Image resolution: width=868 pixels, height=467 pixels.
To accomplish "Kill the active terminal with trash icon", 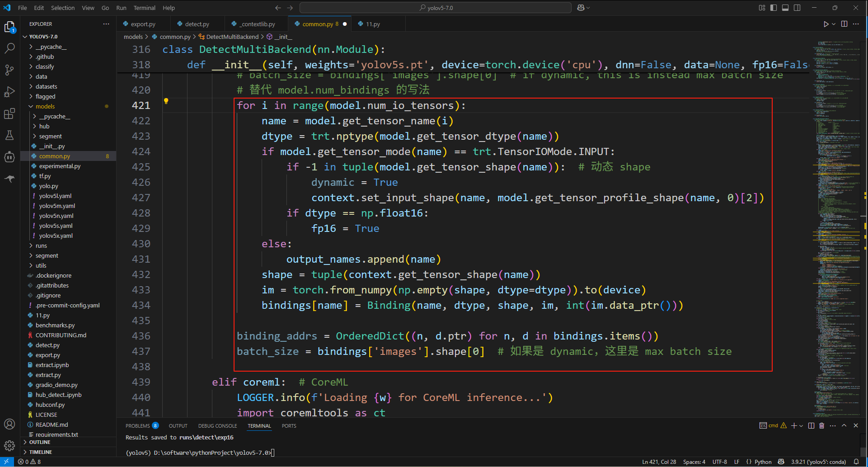I will [x=821, y=425].
